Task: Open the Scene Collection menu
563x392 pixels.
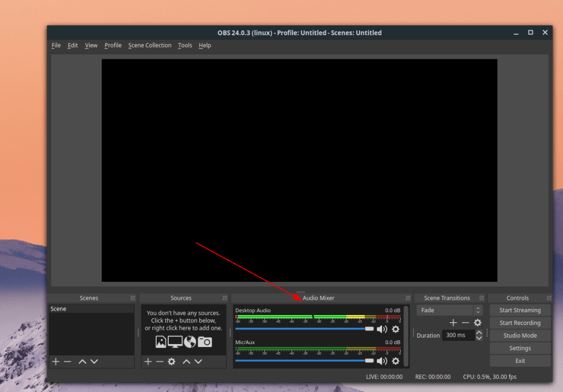Action: (x=150, y=45)
